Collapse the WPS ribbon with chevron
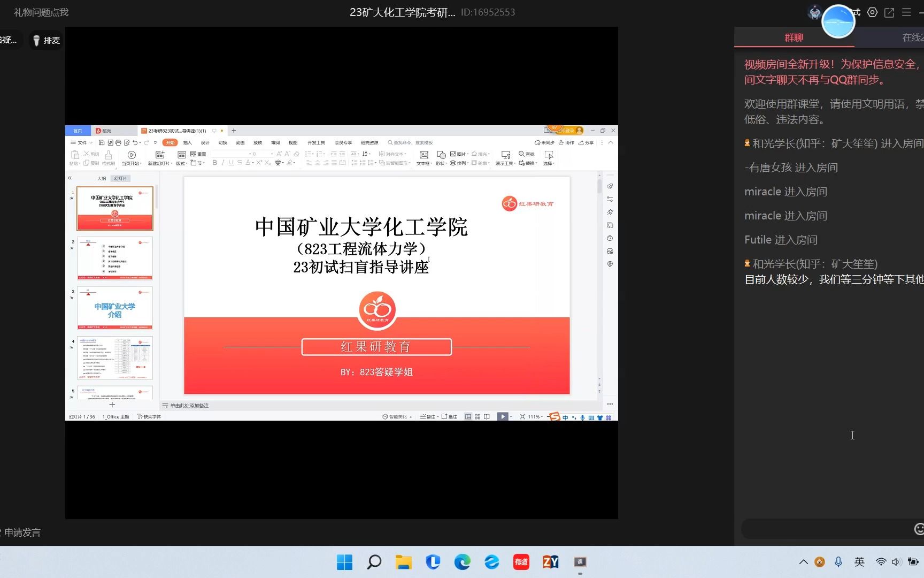 click(x=611, y=143)
